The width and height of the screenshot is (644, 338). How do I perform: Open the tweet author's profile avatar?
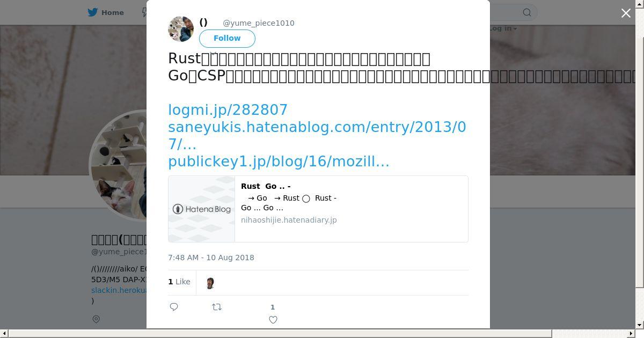point(181,29)
